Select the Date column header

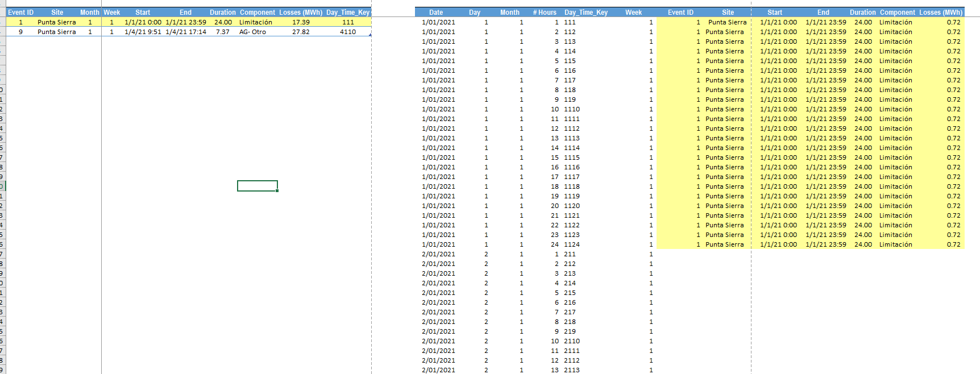coord(436,13)
